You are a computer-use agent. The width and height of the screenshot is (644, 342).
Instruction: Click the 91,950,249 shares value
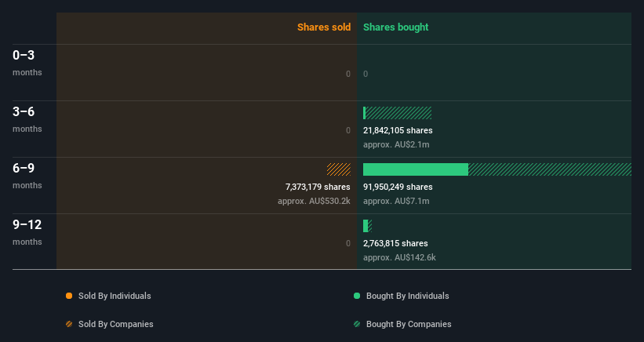pos(398,187)
